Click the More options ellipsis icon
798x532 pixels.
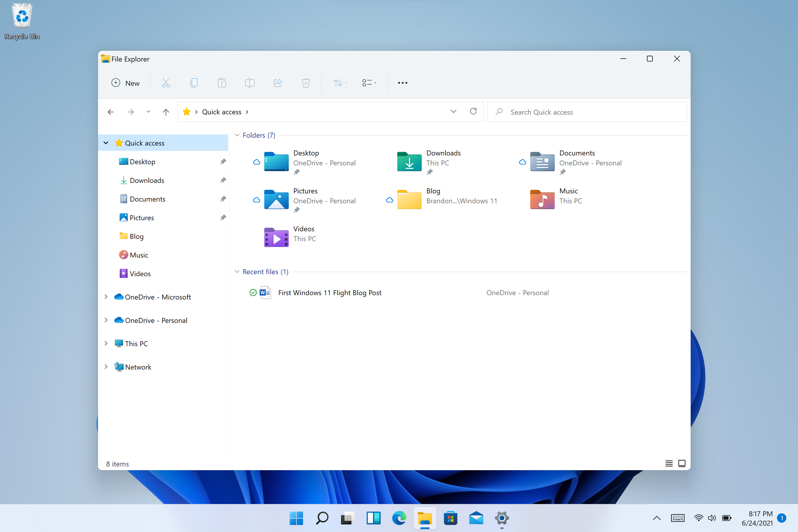tap(402, 83)
